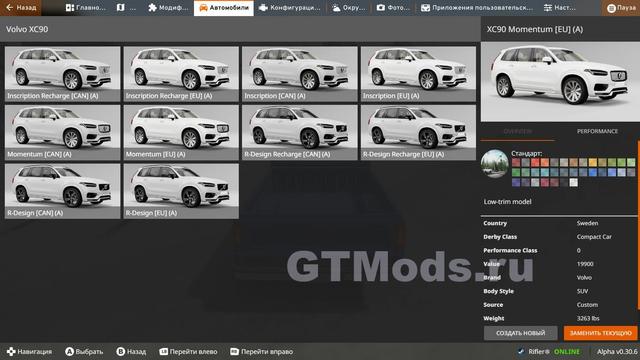
Task: Select the Автомобили tab
Action: 224,8
